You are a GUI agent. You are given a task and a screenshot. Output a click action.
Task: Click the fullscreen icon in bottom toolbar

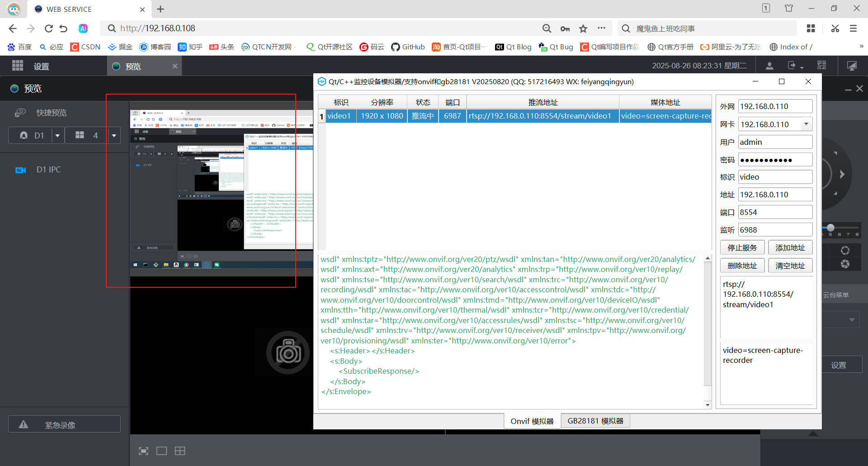pyautogui.click(x=143, y=451)
